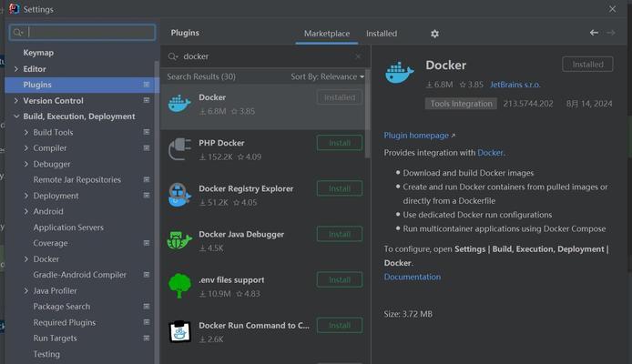The width and height of the screenshot is (632, 364).
Task: Click the plugin results list scrollbar
Action: click(367, 115)
